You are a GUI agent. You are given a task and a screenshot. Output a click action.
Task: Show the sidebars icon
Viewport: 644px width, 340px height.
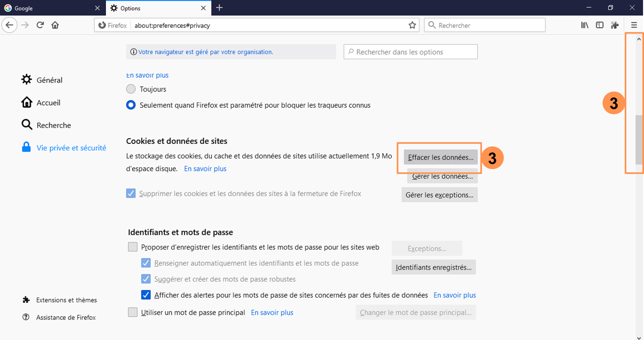click(600, 25)
